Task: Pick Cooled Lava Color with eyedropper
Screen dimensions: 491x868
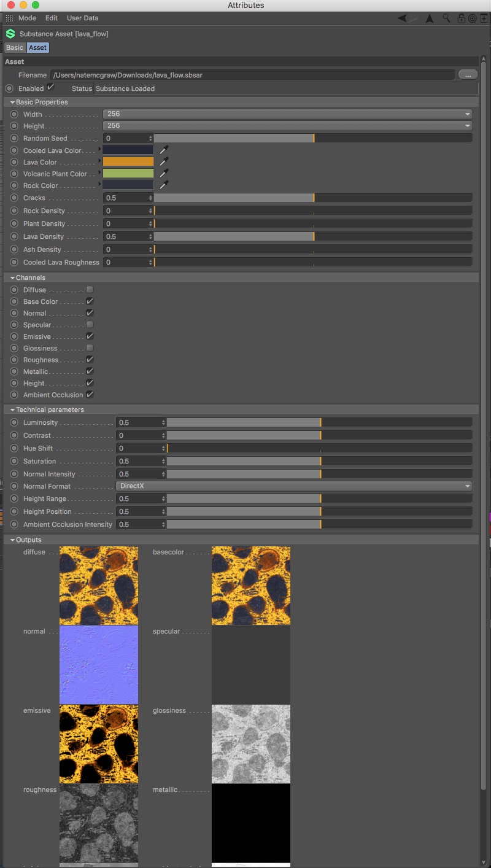Action: [x=164, y=150]
